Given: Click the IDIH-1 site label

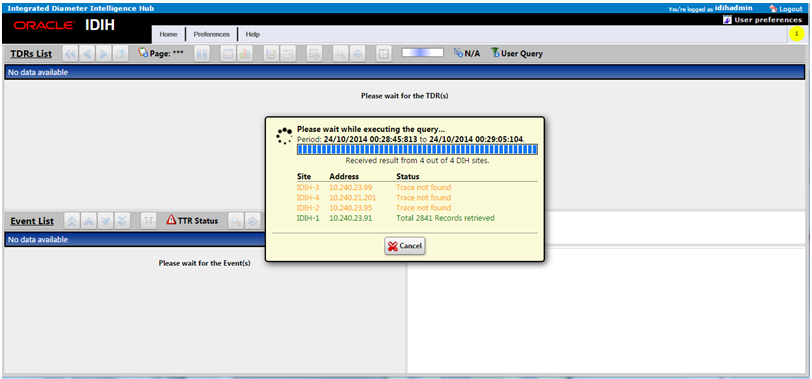Looking at the screenshot, I should pos(308,218).
